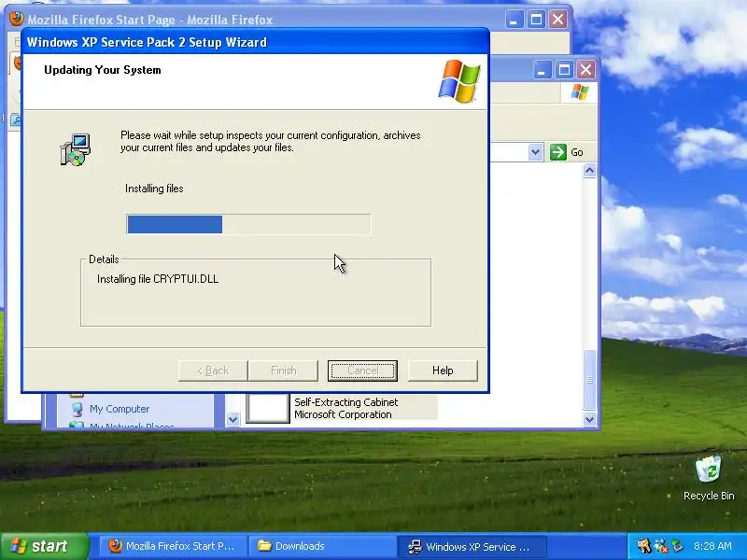Click the Cancel button in setup wizard
Viewport: 747px width, 560px height.
pyautogui.click(x=362, y=371)
